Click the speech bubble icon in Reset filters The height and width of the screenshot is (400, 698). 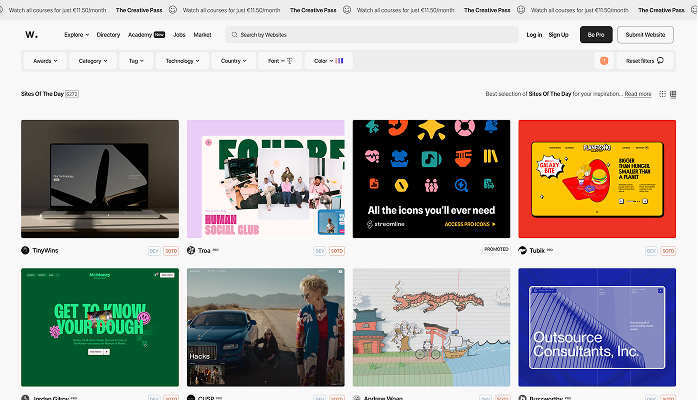(660, 61)
